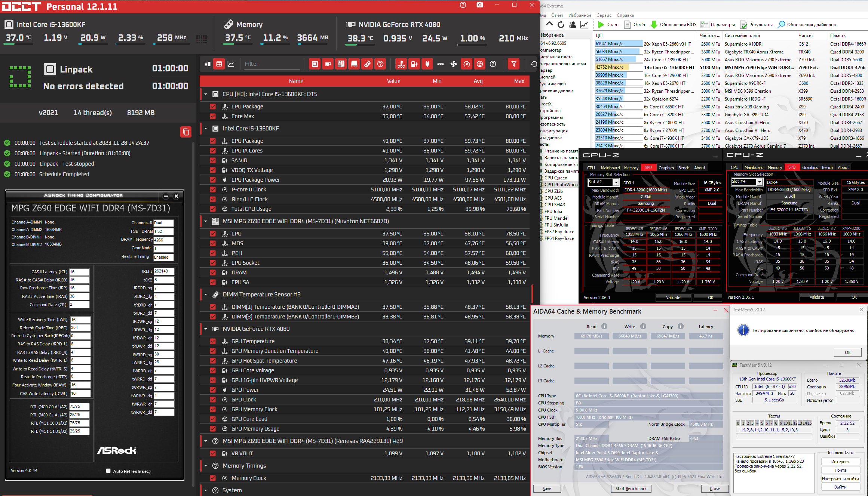868x496 pixels.
Task: Reset monitoring values with the refresh icon
Action: click(x=534, y=64)
